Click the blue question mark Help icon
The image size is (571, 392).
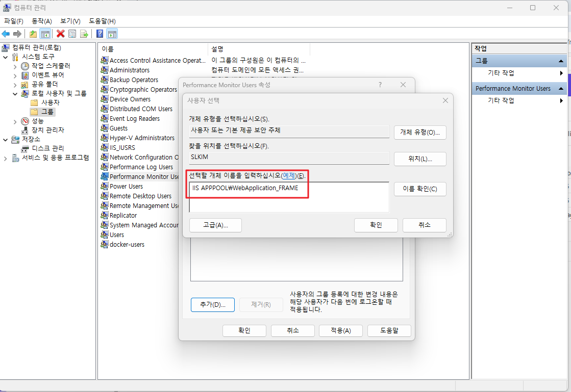coord(100,34)
